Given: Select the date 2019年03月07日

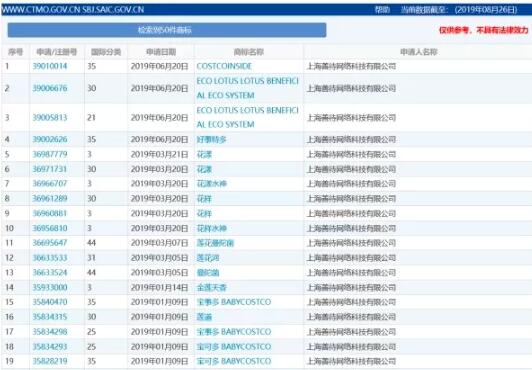Looking at the screenshot, I should tap(159, 243).
